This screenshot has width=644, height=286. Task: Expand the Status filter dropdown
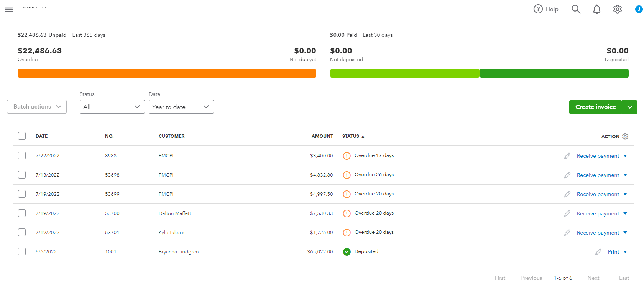(112, 107)
